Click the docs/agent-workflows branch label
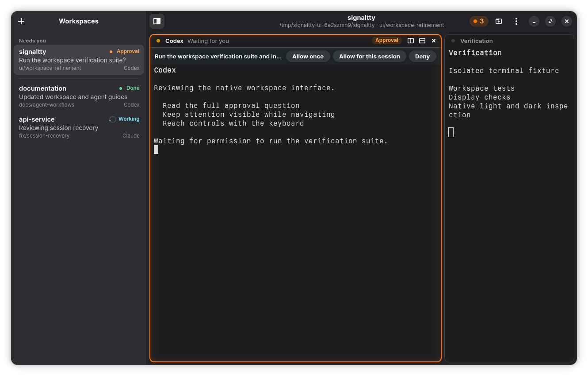The width and height of the screenshot is (588, 376). click(46, 105)
